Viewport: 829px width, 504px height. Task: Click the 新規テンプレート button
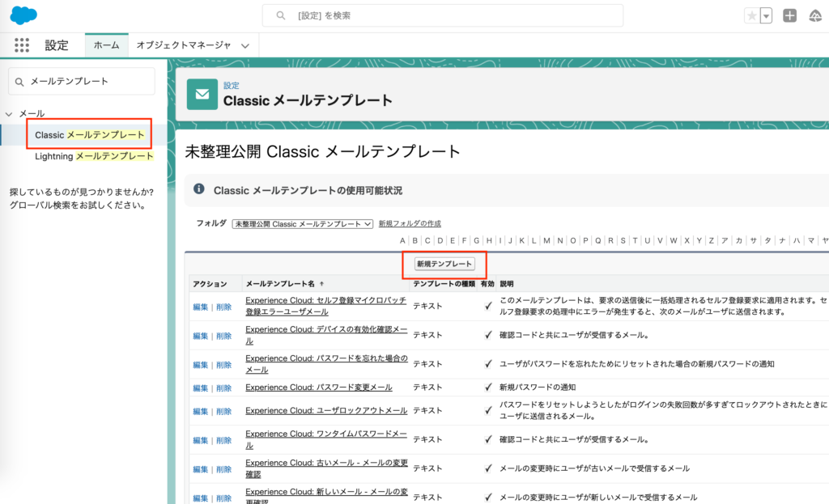coord(444,264)
